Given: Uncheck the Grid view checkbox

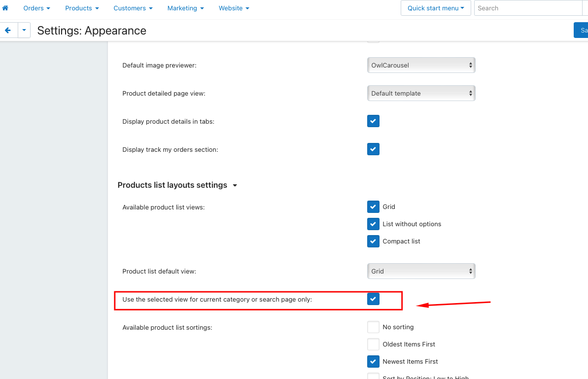Looking at the screenshot, I should point(373,207).
